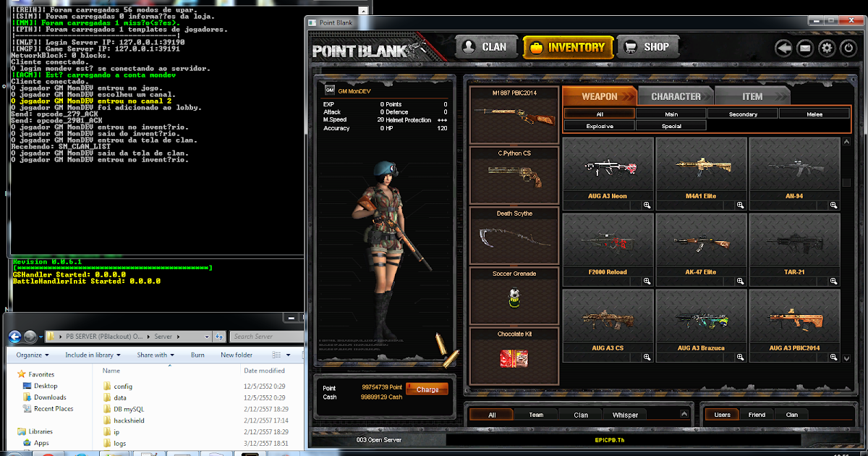Screen dimensions: 868x456
Task: Switch chat filter to Team
Action: coord(536,415)
